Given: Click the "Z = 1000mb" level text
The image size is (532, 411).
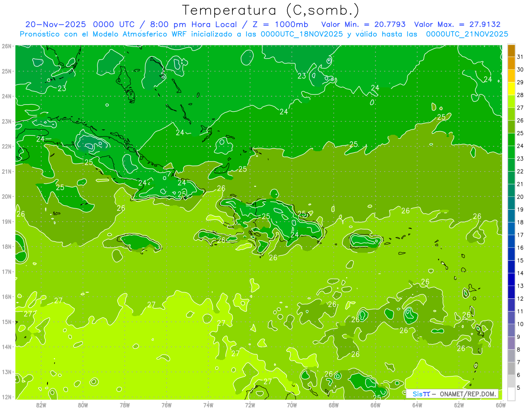Looking at the screenshot, I should click(281, 24).
